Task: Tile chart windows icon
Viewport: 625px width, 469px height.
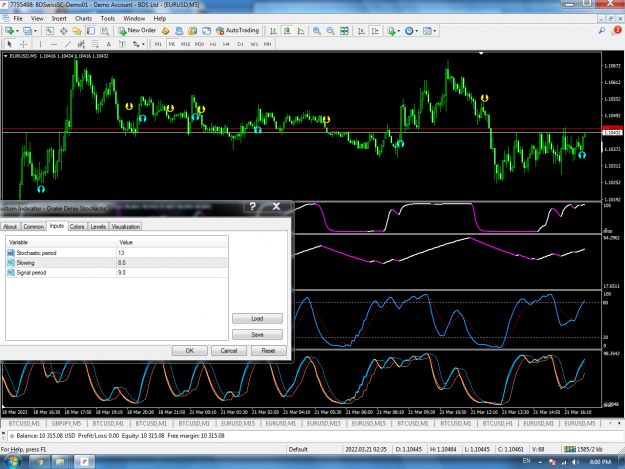Action: (x=344, y=31)
